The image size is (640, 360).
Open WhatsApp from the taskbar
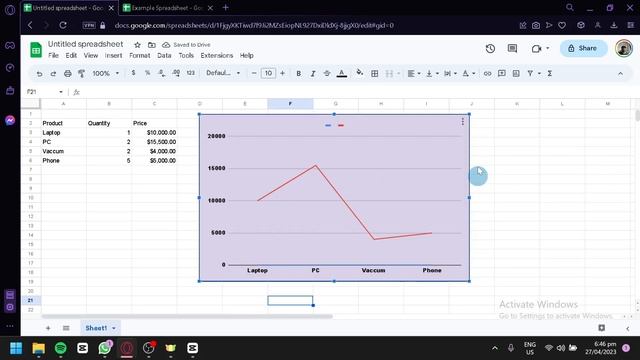tap(105, 348)
